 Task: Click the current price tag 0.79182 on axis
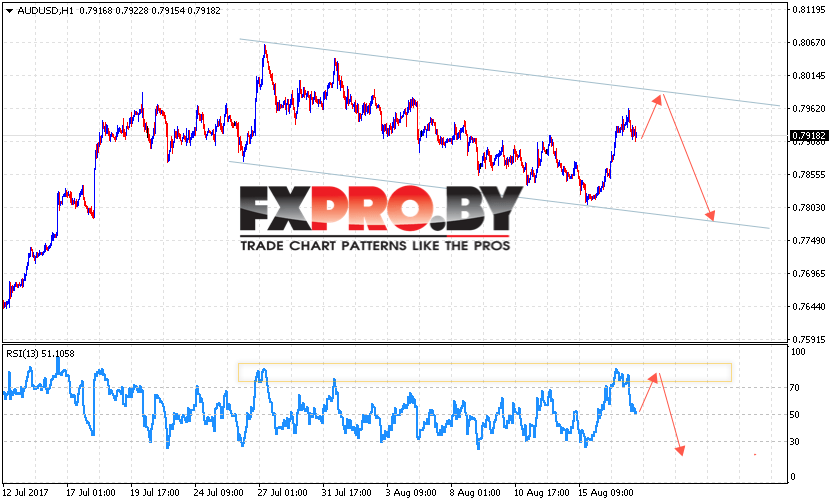tap(809, 136)
